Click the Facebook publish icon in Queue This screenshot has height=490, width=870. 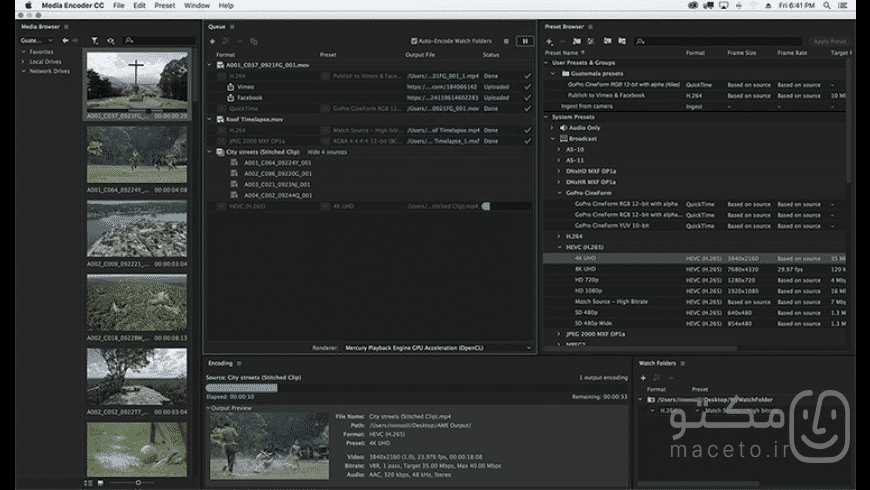click(230, 98)
